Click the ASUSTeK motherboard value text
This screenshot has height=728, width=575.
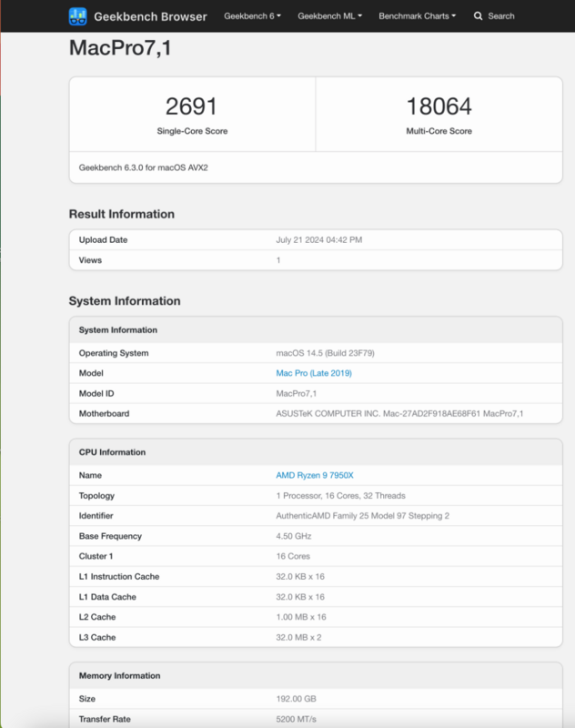pos(399,414)
